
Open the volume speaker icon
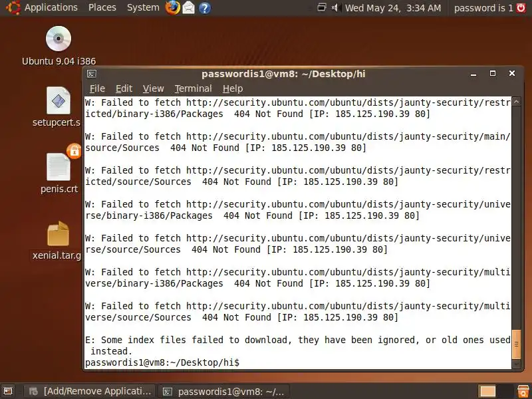(x=336, y=7)
